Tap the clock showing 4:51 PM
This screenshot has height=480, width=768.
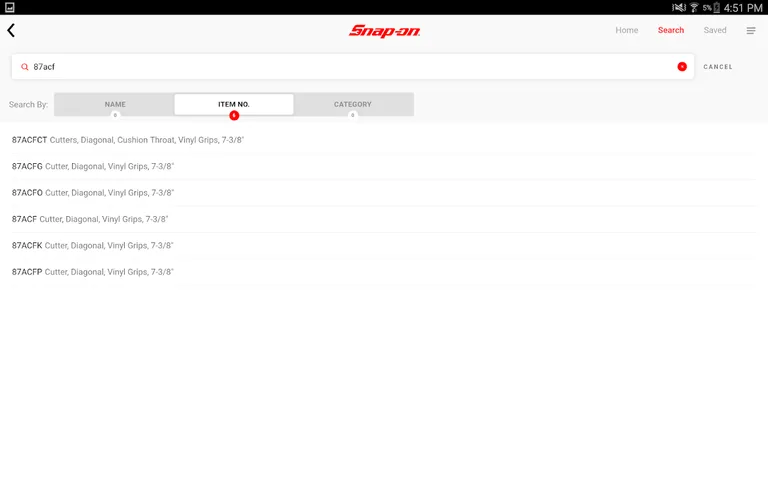tap(743, 8)
